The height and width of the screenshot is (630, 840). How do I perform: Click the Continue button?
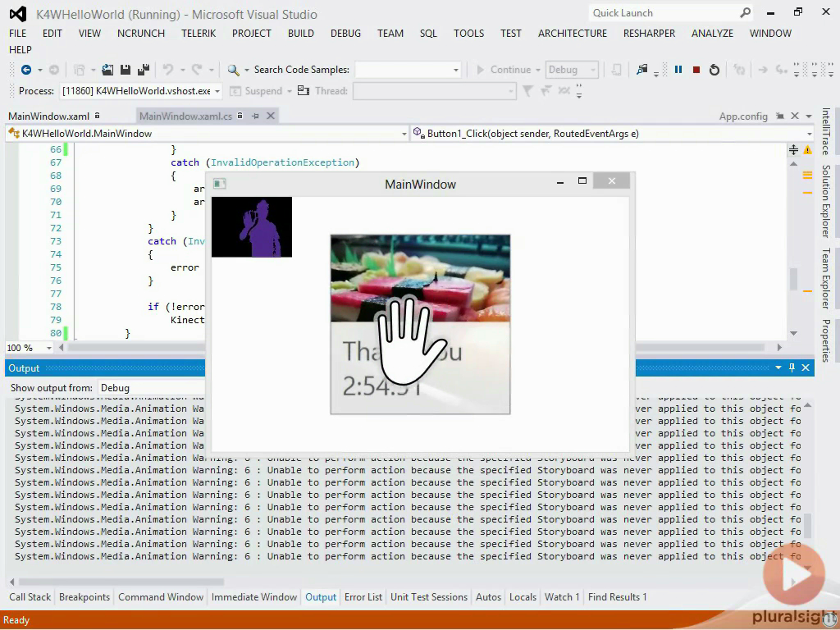(x=504, y=70)
